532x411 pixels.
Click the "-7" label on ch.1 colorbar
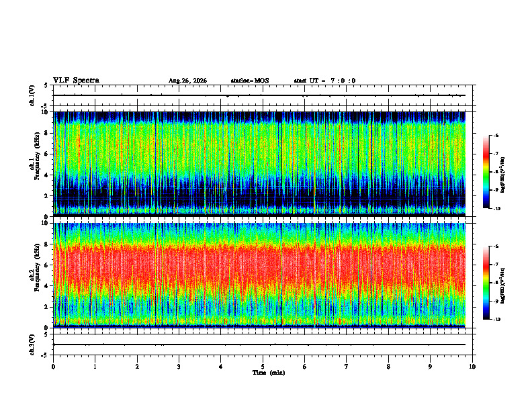(496, 154)
